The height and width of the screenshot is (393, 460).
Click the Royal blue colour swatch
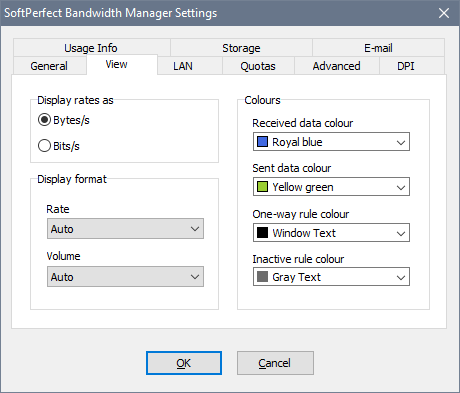tap(262, 142)
